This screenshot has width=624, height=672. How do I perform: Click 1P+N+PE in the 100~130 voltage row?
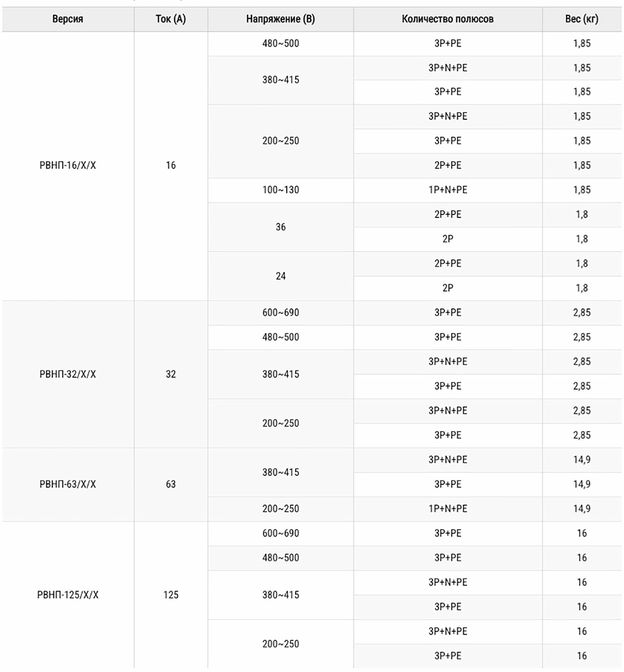pos(448,190)
